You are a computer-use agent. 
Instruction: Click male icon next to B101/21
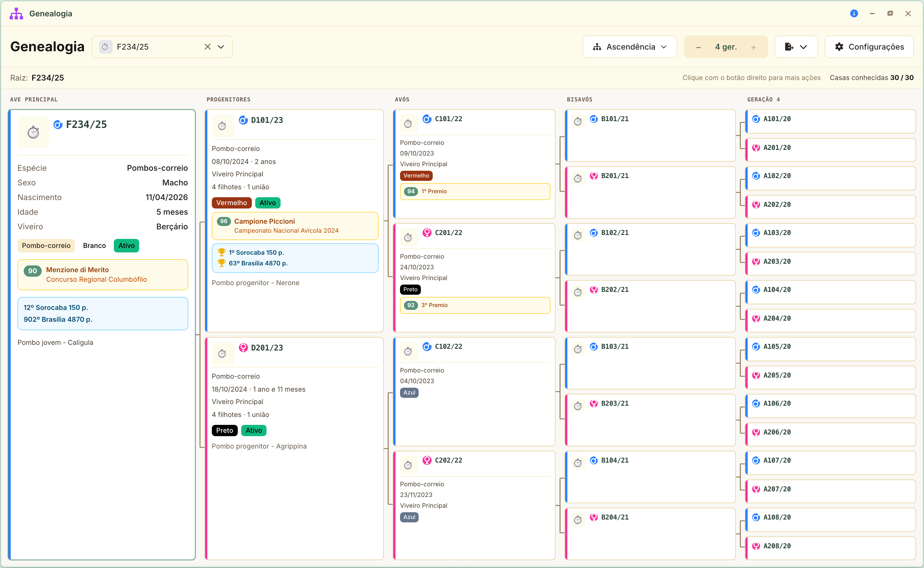coord(594,119)
